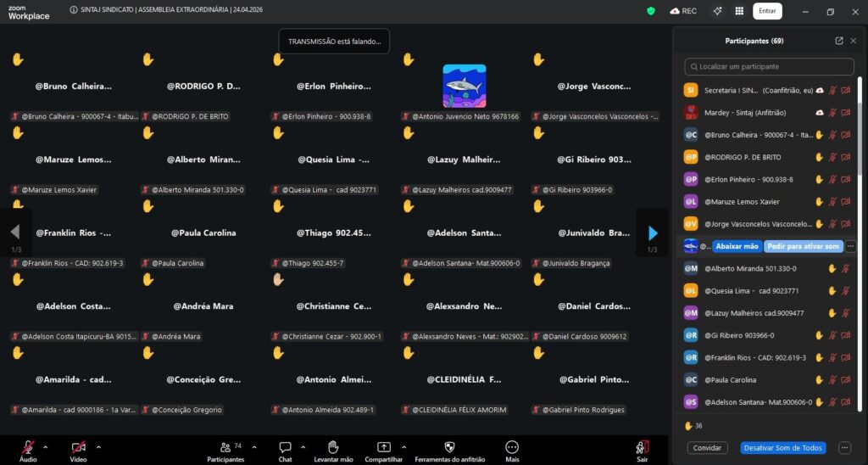Viewport: 868px width, 465px height.
Task: Open the AI Companion sparkle icon
Action: pos(717,11)
